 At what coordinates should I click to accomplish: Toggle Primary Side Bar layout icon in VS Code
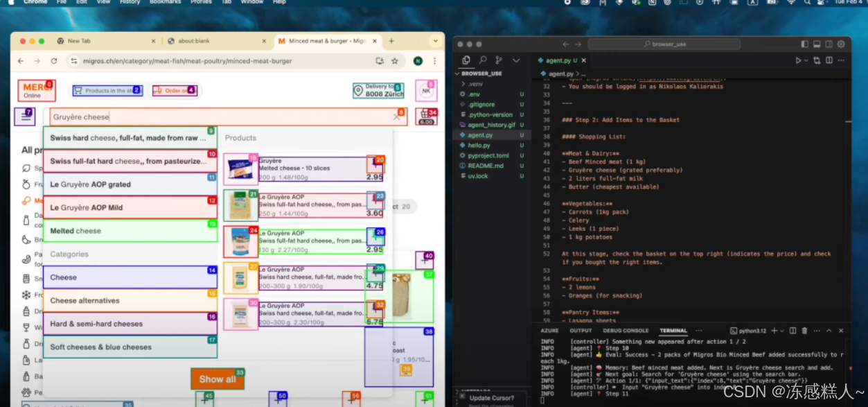point(805,44)
